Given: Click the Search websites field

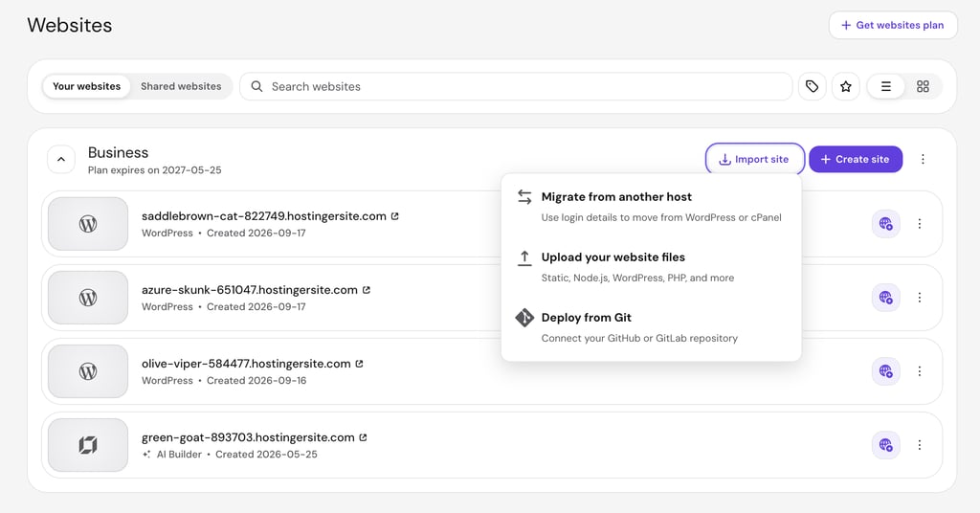Looking at the screenshot, I should (516, 86).
